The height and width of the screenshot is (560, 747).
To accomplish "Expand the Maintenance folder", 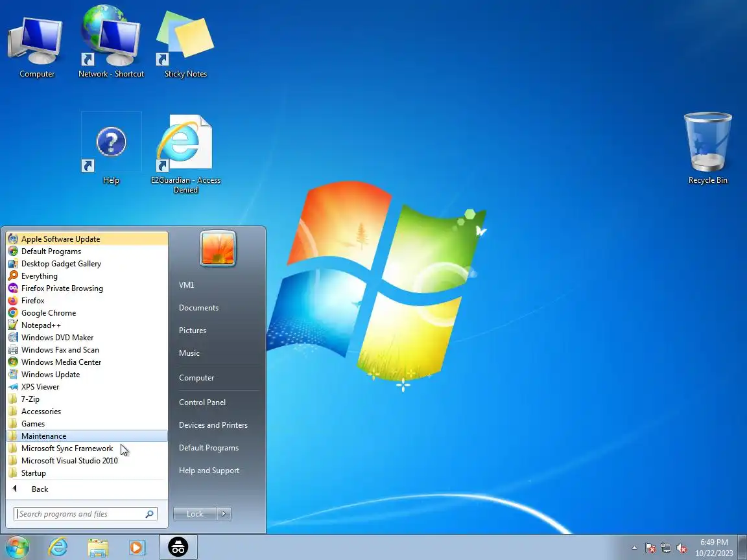I will (87, 436).
